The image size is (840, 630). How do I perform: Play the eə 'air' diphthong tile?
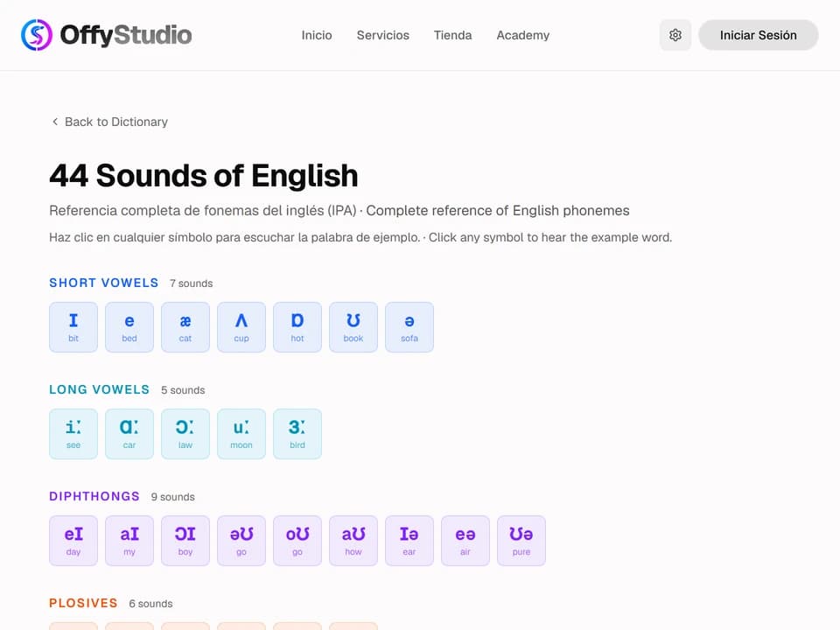[465, 541]
